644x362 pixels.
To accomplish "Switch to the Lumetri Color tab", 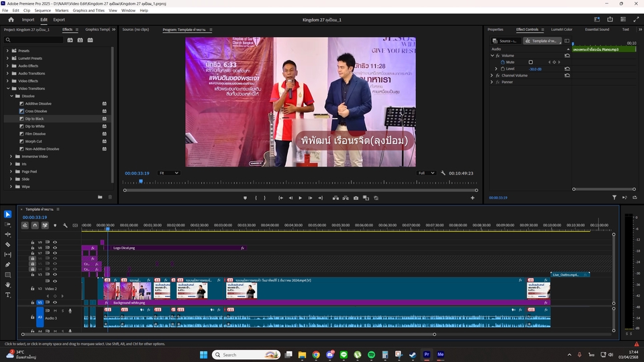I will click(561, 30).
